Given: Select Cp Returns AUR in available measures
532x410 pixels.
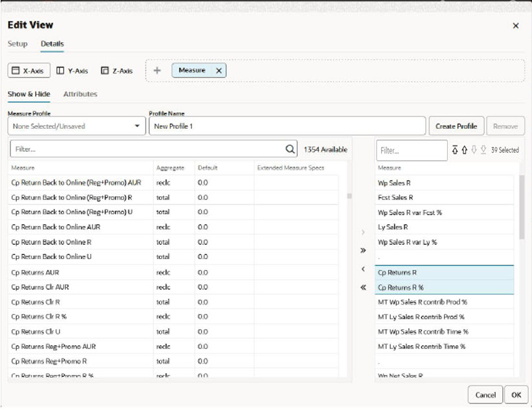Looking at the screenshot, I should [x=36, y=273].
